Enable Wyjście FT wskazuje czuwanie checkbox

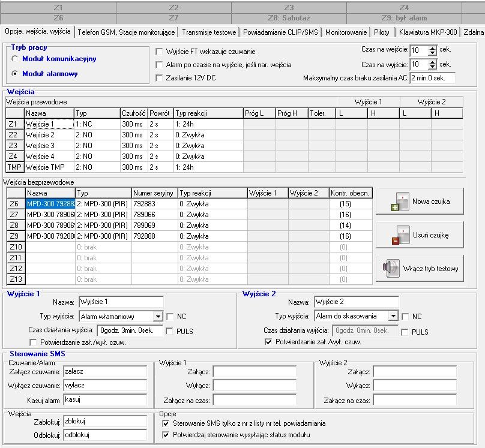[159, 52]
